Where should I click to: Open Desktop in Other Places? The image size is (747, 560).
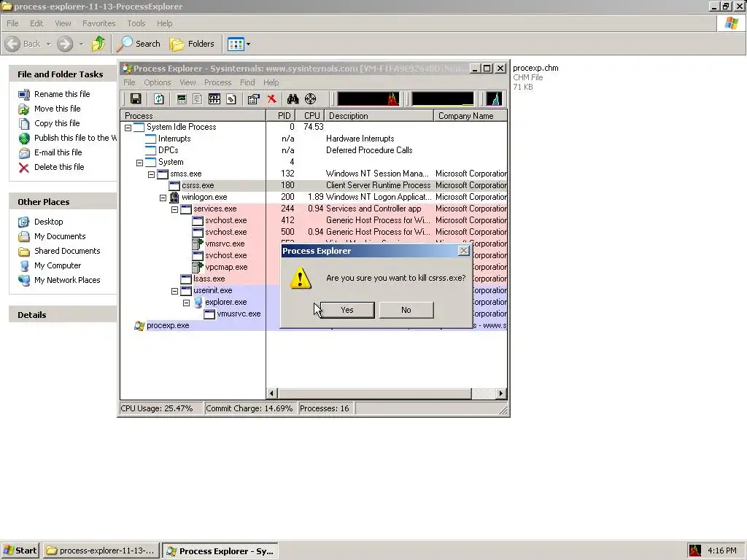(49, 222)
